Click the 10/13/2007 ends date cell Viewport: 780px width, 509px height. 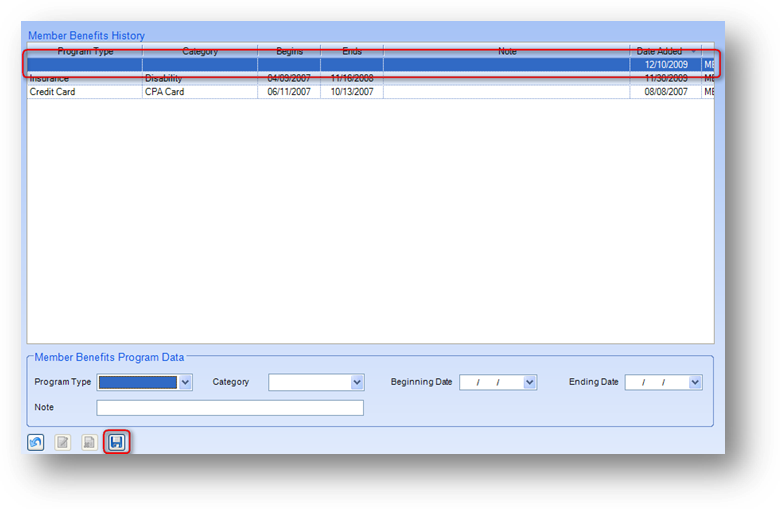(352, 92)
